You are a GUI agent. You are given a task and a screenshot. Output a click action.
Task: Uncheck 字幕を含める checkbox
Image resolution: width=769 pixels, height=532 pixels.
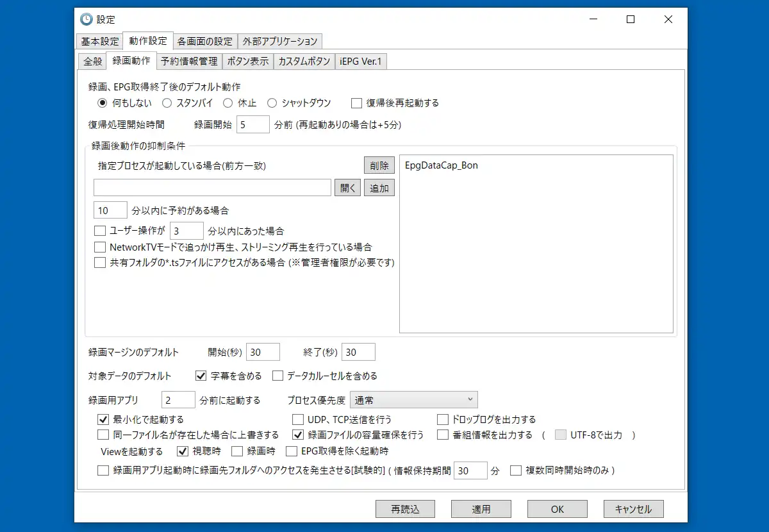(201, 376)
